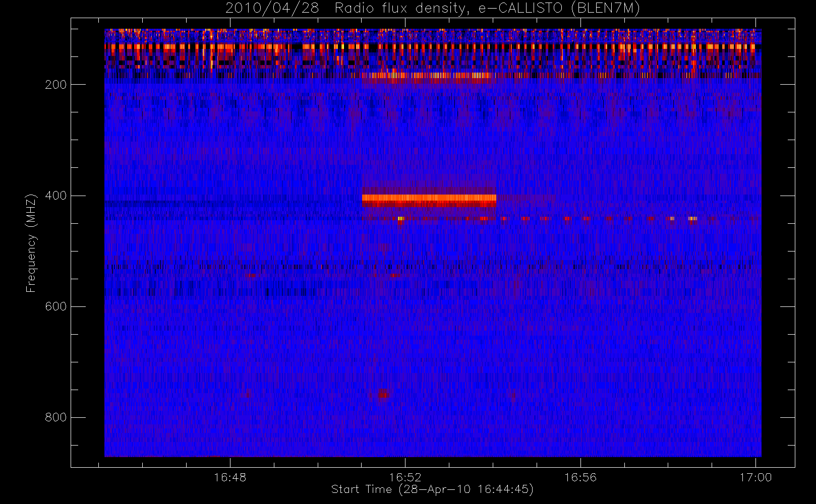Viewport: 816px width, 504px height.
Task: Click the 17:00 time tick label
Action: click(755, 477)
